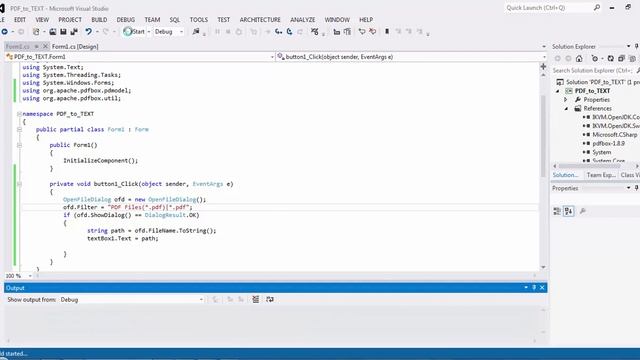Select the pdfbox-1.8.9 reference
This screenshot has width=640, height=360.
(609, 143)
